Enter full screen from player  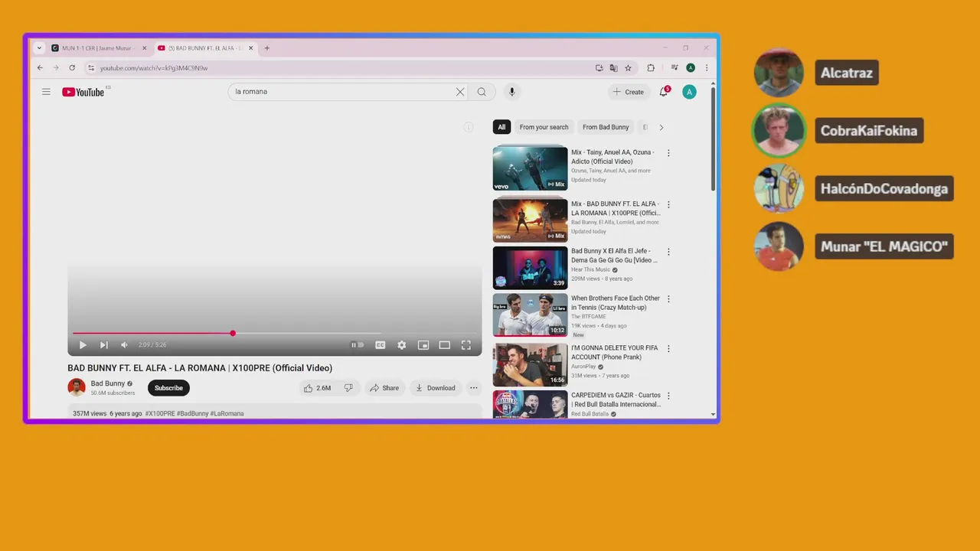(x=465, y=345)
